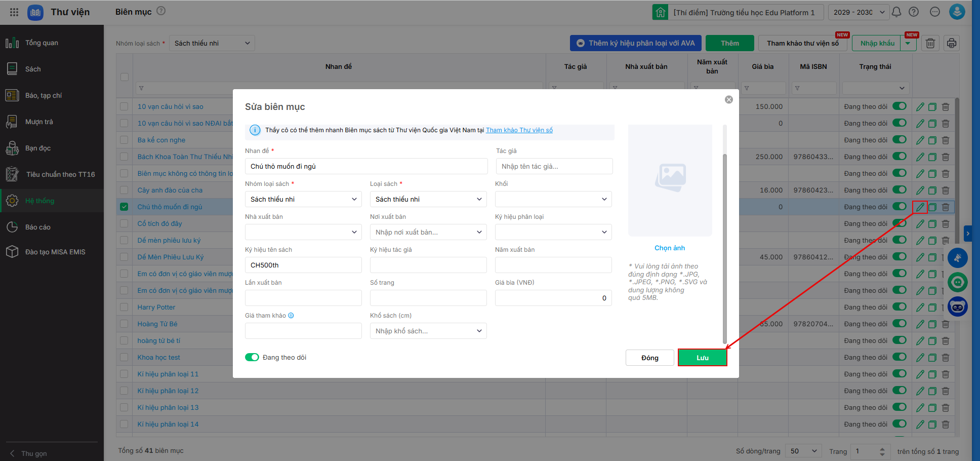The height and width of the screenshot is (461, 980).
Task: Click the filter icon under Mã ISBN column
Action: pyautogui.click(x=797, y=88)
